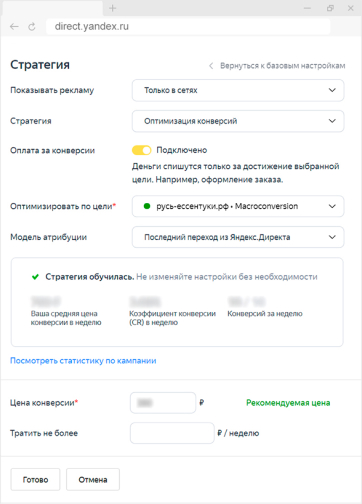Screen dimensions: 362x504
Task: Click the direct.yandex.ru address bar
Action: click(x=188, y=26)
